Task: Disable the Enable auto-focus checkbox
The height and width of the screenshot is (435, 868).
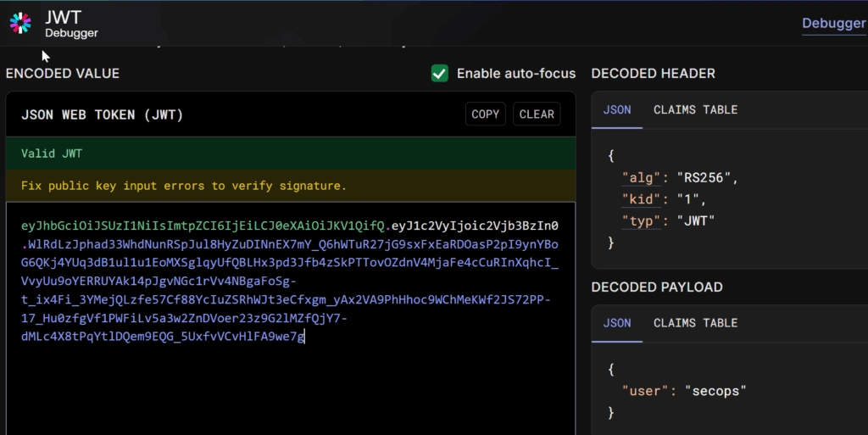Action: [440, 74]
